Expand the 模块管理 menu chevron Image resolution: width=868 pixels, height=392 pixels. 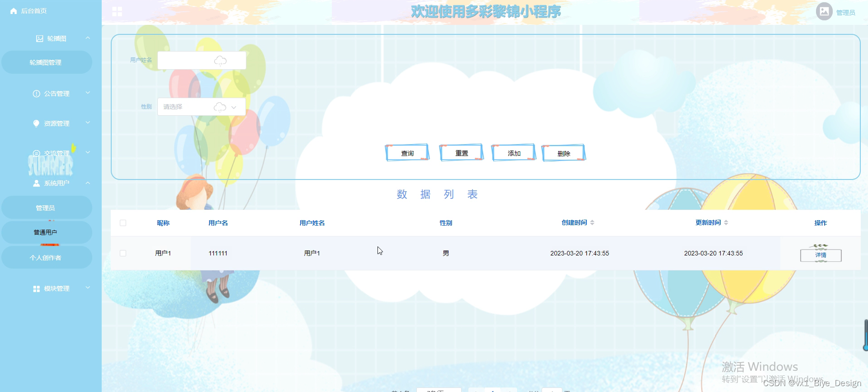click(88, 288)
